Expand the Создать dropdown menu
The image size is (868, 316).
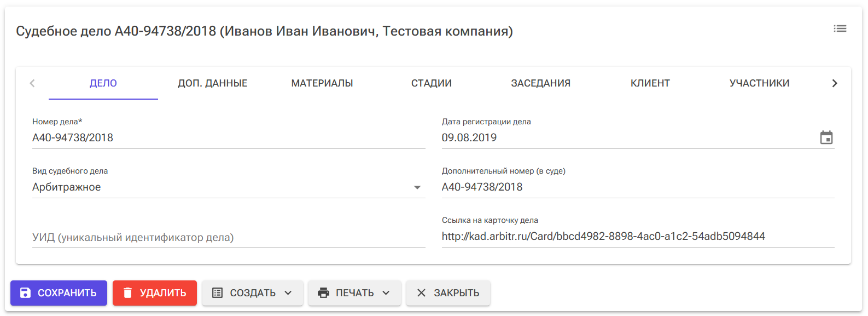(x=252, y=293)
